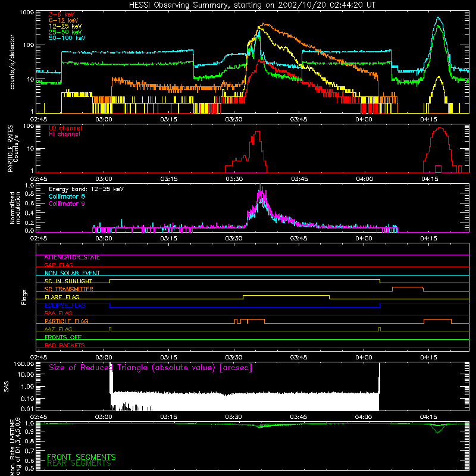Click the HESSI Observing Summary title text
476x476 pixels.
pyautogui.click(x=252, y=5)
